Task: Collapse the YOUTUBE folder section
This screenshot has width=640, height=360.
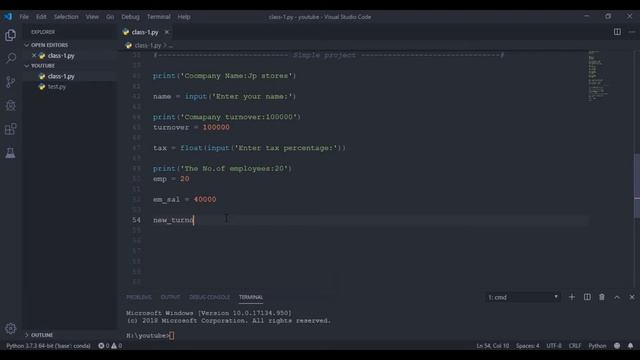Action: pos(42,66)
